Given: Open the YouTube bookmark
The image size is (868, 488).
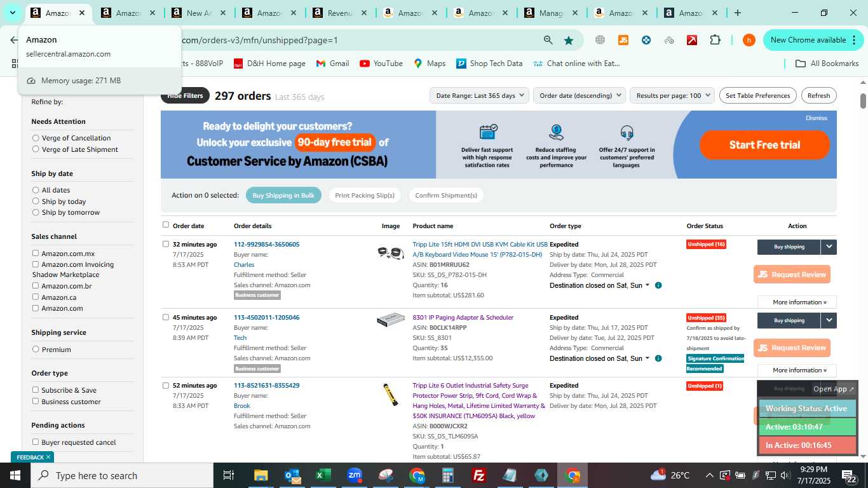Looking at the screenshot, I should (x=381, y=64).
